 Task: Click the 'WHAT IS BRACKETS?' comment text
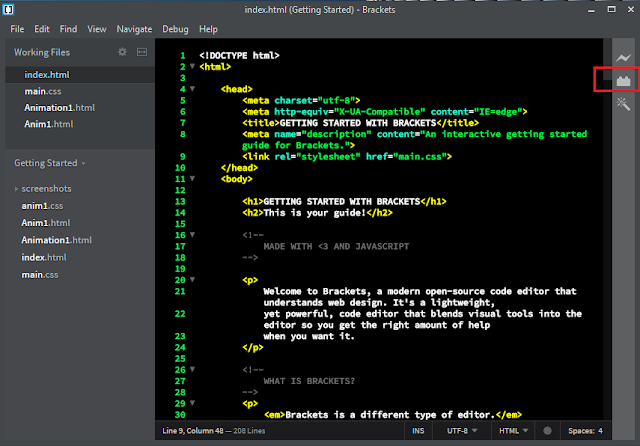309,381
